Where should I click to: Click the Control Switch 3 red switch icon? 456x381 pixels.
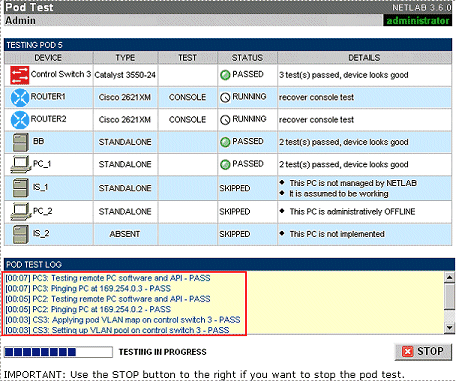pyautogui.click(x=19, y=75)
